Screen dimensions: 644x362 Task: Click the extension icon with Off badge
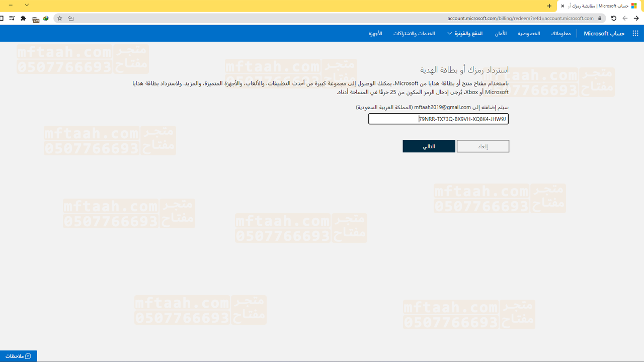35,19
